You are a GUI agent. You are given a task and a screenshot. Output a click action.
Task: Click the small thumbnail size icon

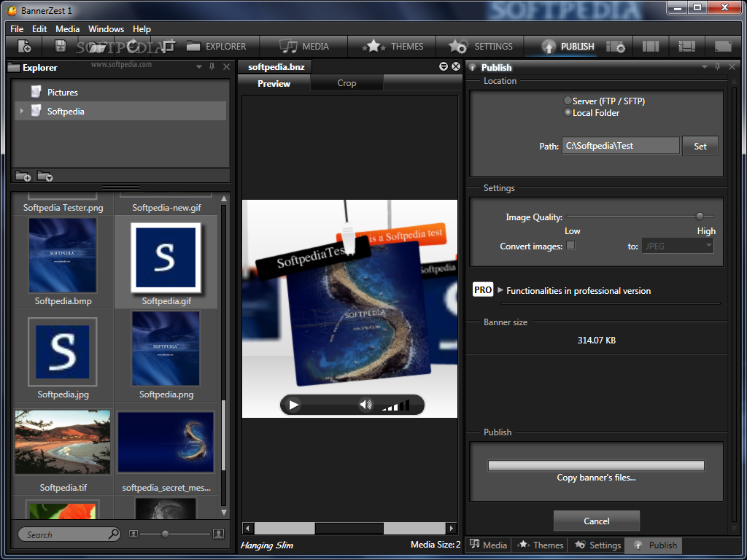tap(133, 534)
